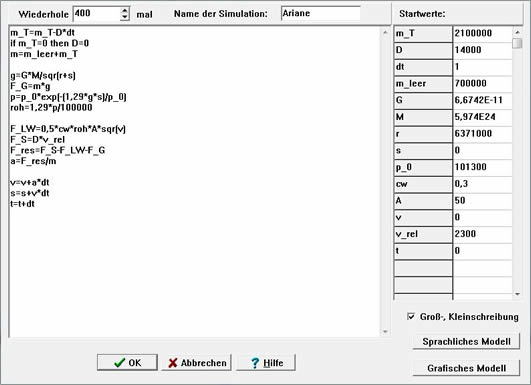Open Grafisches Modell

[x=466, y=368]
